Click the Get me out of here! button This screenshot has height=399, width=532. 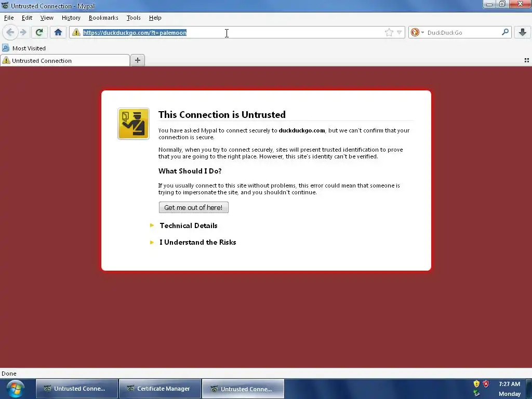[193, 207]
